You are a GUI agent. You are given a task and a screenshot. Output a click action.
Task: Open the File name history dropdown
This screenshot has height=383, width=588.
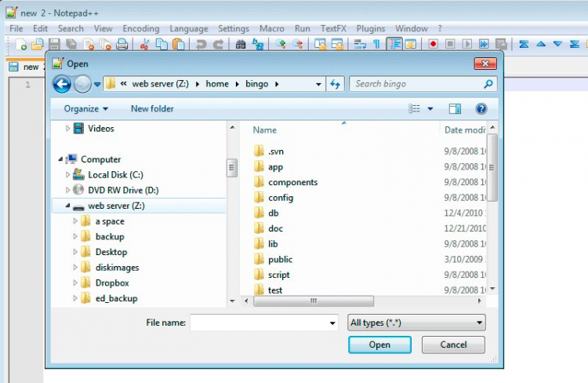click(x=332, y=323)
